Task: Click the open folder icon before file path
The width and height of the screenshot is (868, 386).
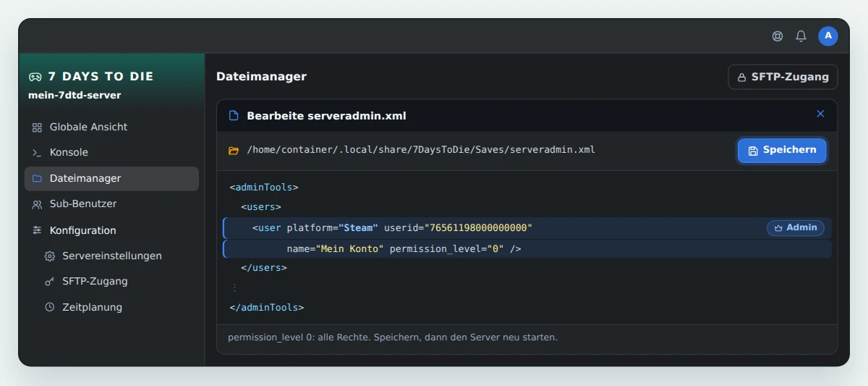Action: coord(234,151)
